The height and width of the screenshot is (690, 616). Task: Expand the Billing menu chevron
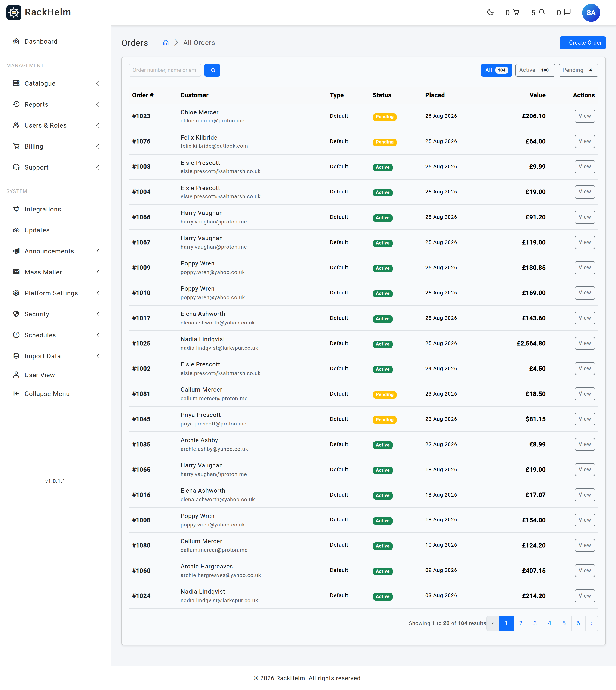click(x=98, y=146)
